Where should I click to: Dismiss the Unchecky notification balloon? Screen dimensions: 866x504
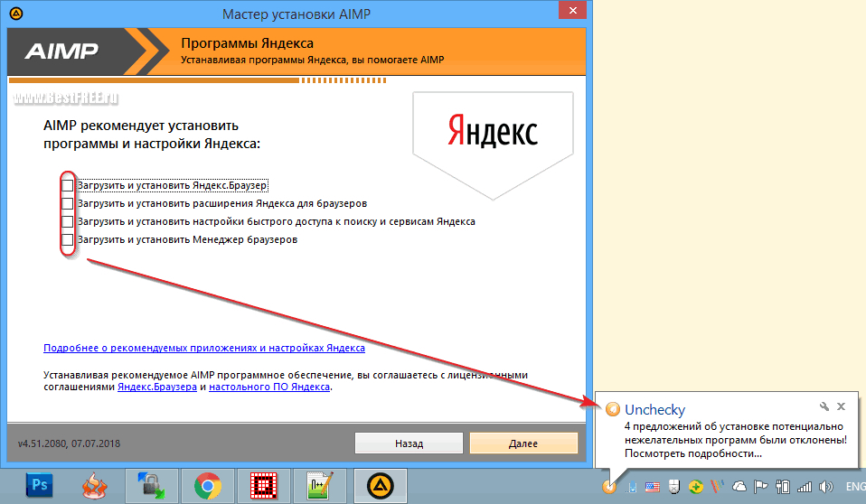tap(842, 406)
